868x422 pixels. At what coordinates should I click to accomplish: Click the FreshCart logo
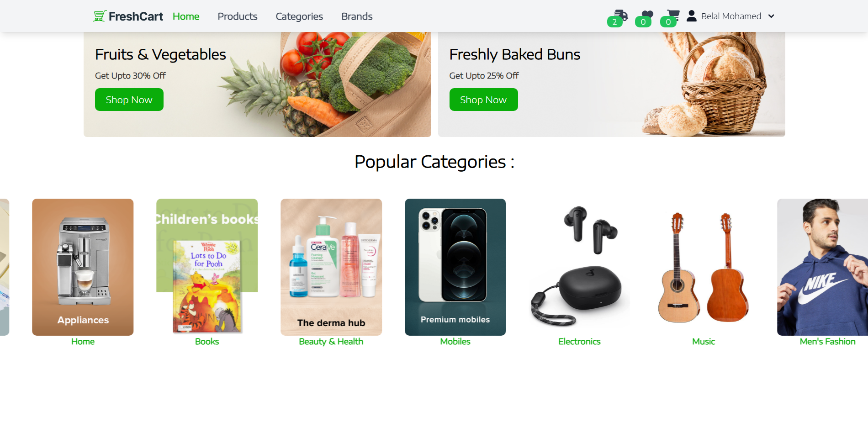tap(128, 16)
